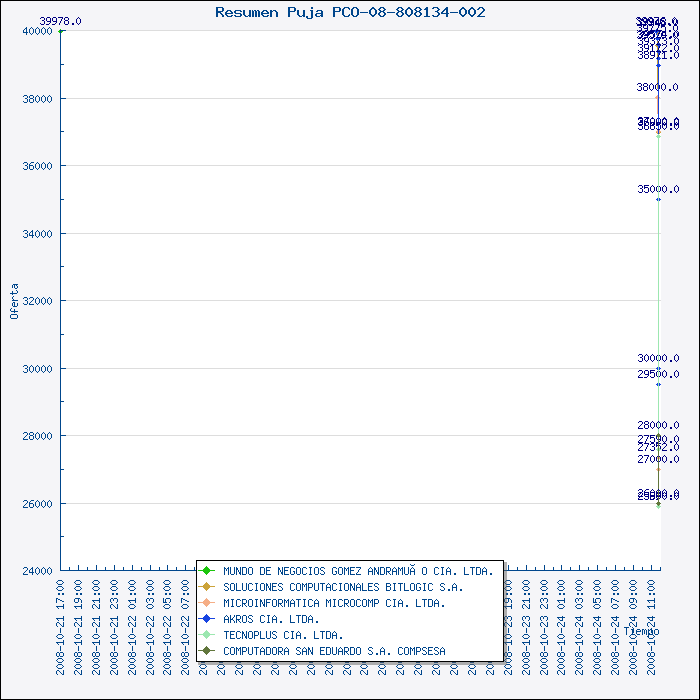
Task: Click the Oferta y-axis label
Action: click(14, 300)
